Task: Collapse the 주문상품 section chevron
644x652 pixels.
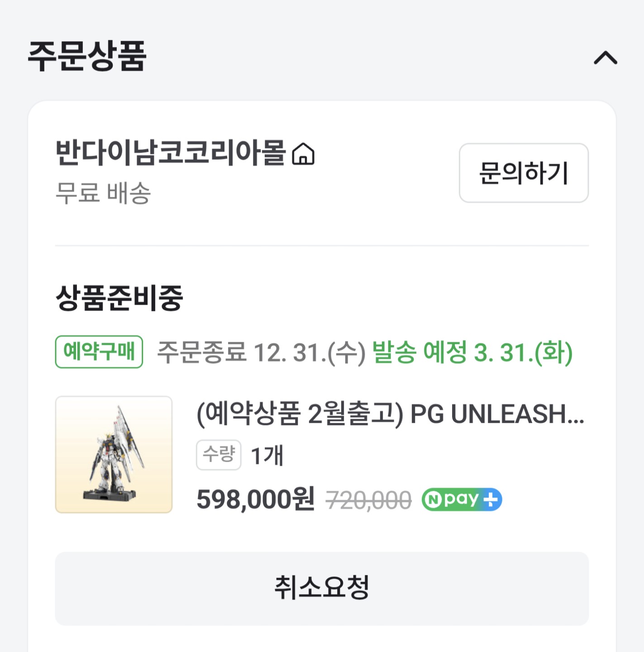Action: tap(605, 58)
